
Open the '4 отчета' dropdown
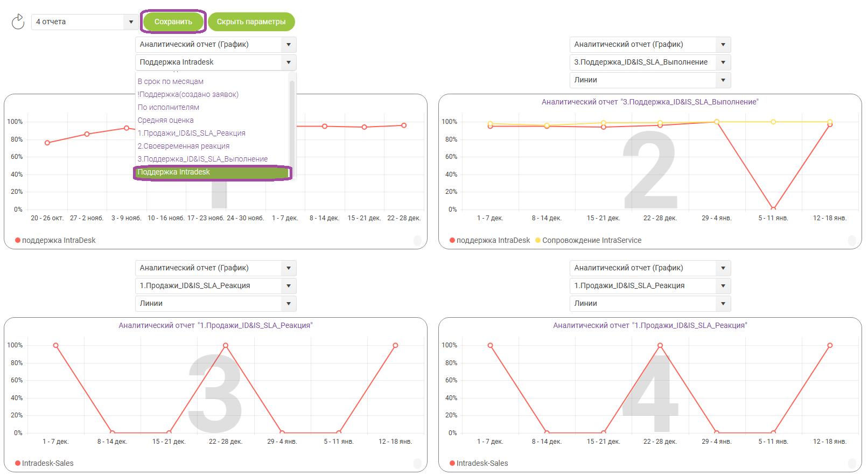coord(84,22)
